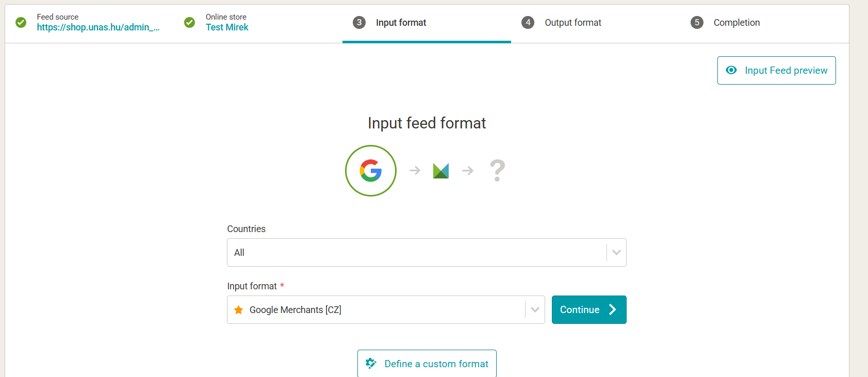Image resolution: width=868 pixels, height=377 pixels.
Task: Click the step 5 number badge
Action: pyautogui.click(x=697, y=22)
